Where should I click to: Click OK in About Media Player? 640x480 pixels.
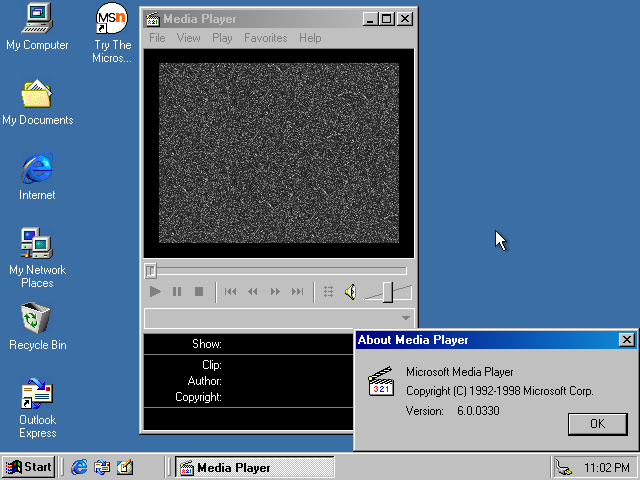(598, 424)
